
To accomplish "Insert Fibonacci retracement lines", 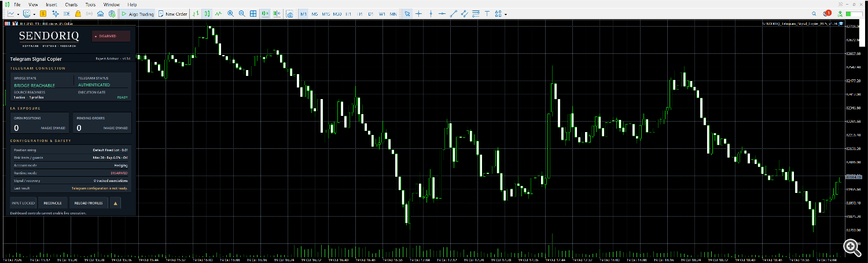I will 476,13.
